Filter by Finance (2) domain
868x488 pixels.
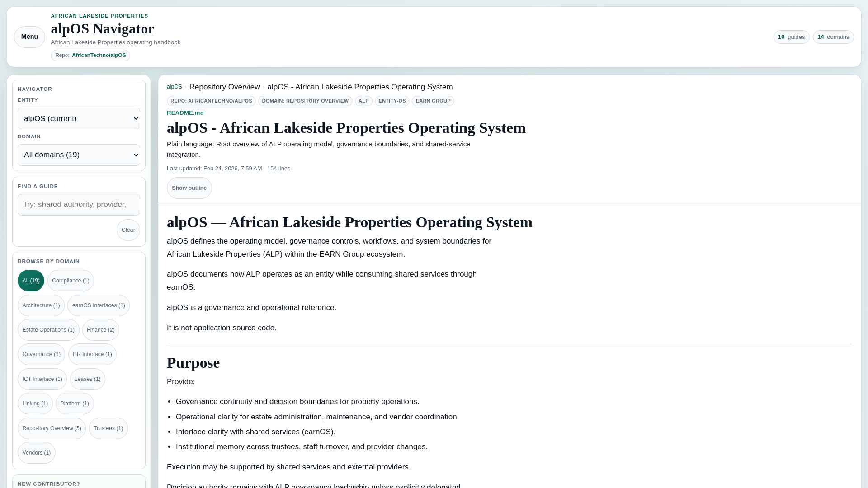coord(101,330)
